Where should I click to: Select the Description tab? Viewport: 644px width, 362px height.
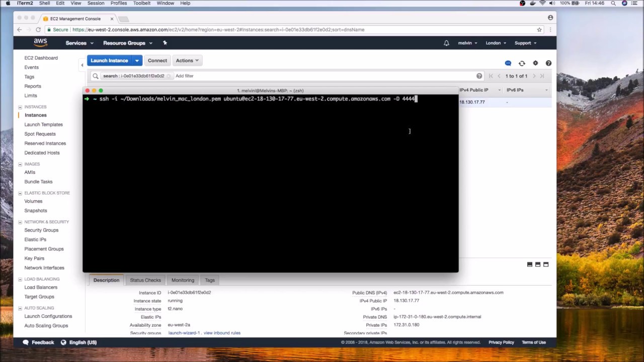pos(106,280)
